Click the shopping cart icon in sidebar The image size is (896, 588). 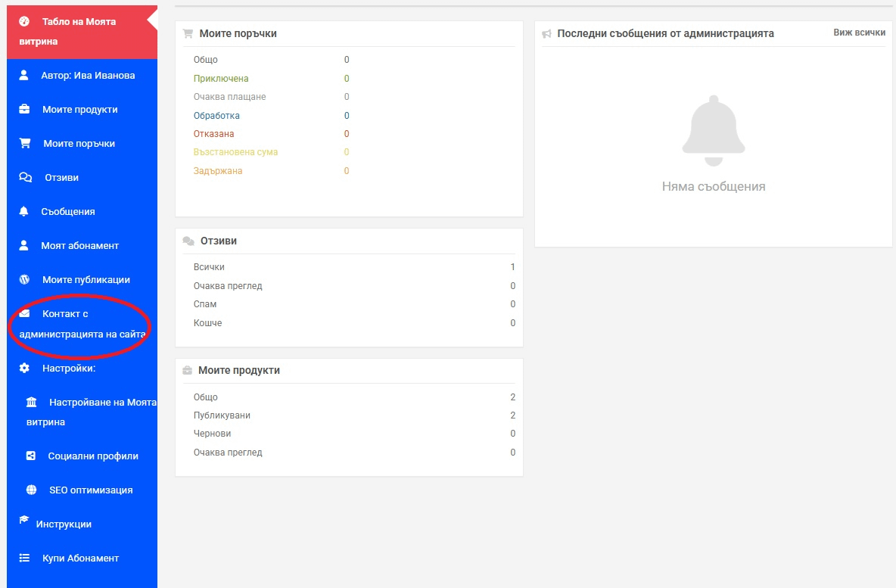click(25, 143)
